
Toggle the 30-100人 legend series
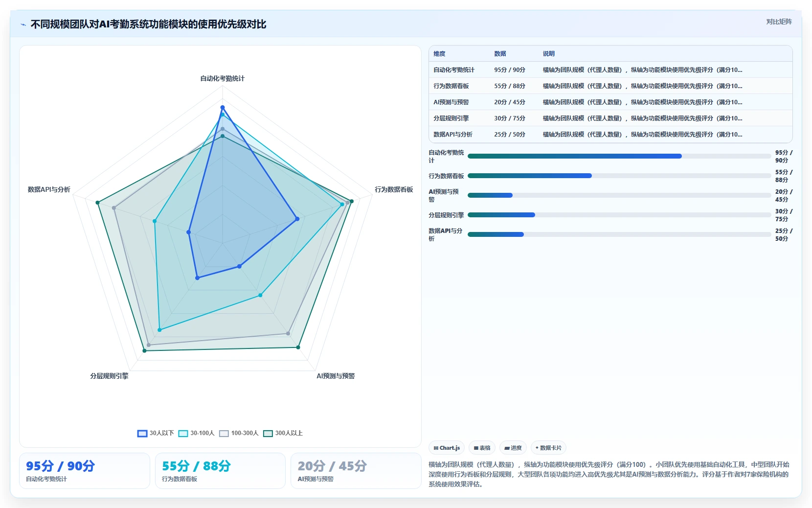click(x=197, y=433)
